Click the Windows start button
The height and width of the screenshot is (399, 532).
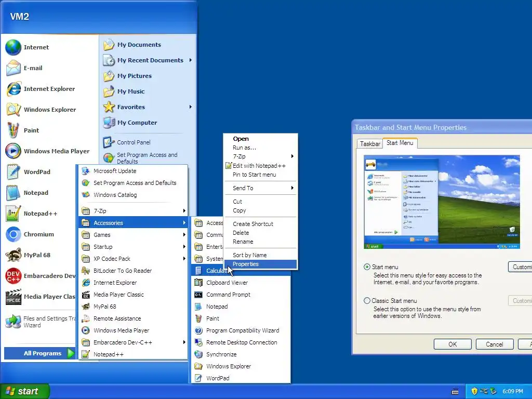click(x=24, y=391)
